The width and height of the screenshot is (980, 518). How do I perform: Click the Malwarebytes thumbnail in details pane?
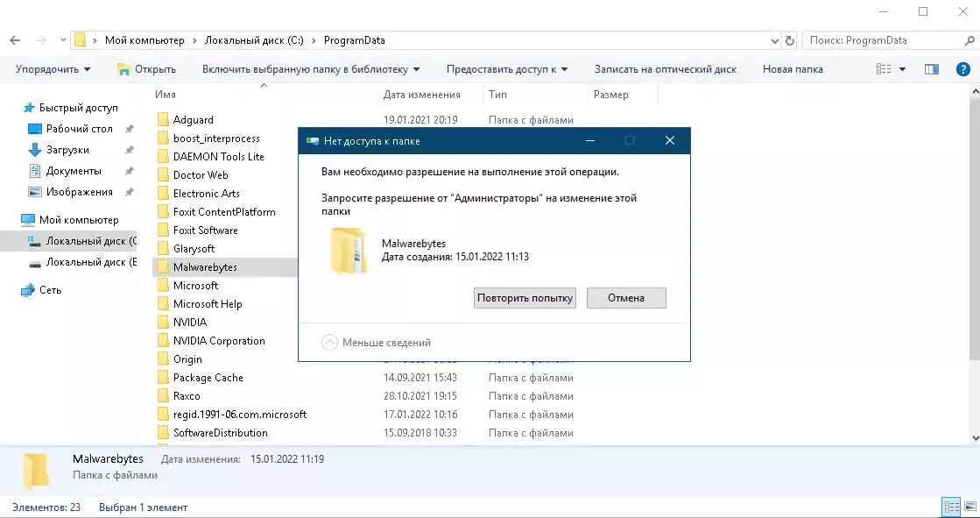pyautogui.click(x=36, y=472)
